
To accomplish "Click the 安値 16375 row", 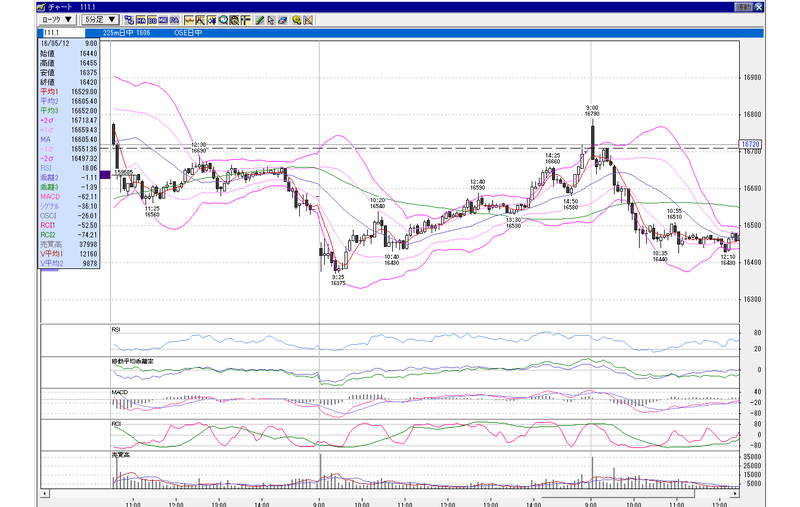I will [x=69, y=73].
